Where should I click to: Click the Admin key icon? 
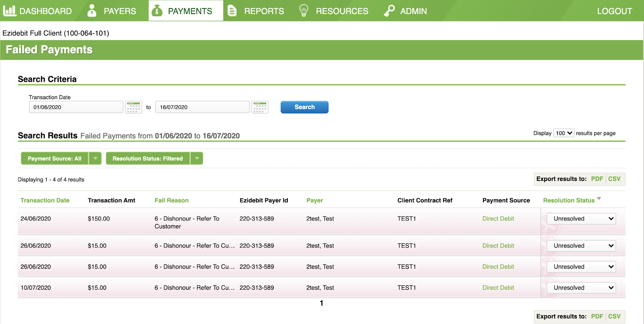[389, 10]
